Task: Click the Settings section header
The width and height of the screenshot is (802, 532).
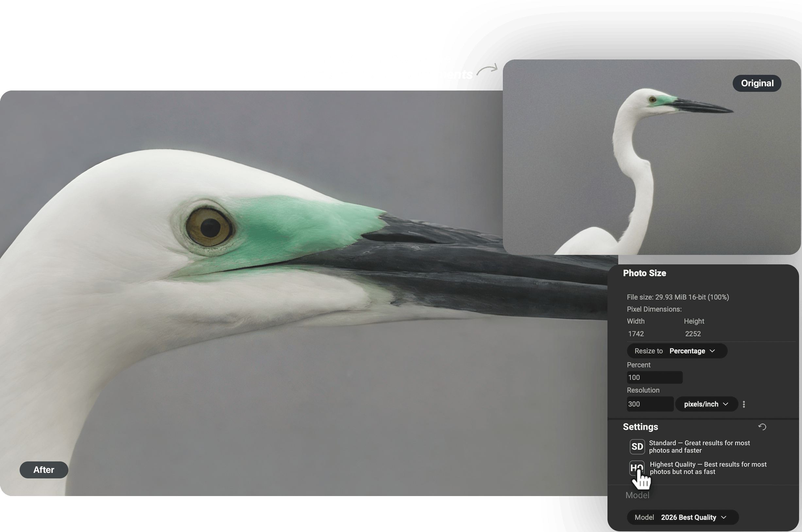Action: coord(640,427)
